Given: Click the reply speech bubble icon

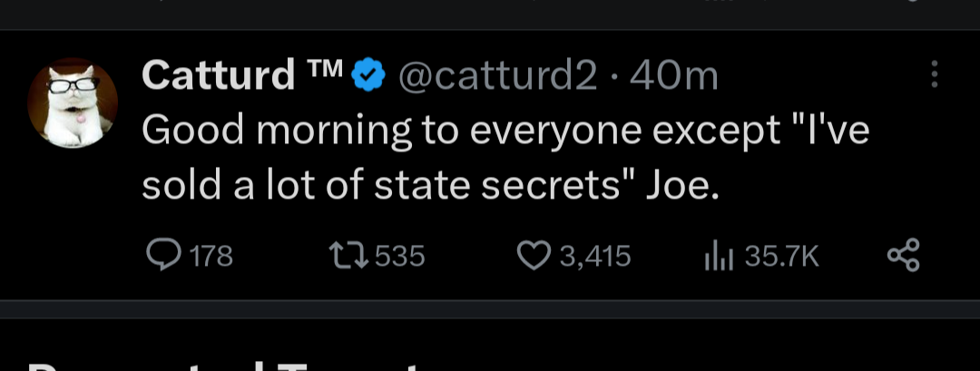Looking at the screenshot, I should (163, 257).
